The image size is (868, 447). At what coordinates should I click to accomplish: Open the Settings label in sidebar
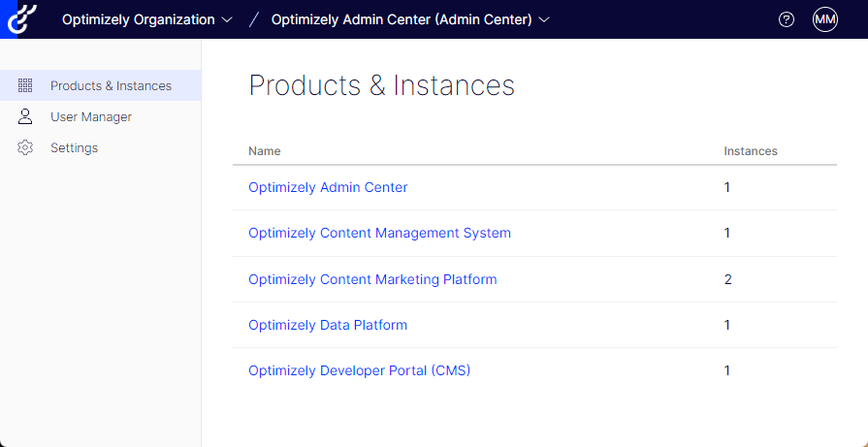[74, 147]
